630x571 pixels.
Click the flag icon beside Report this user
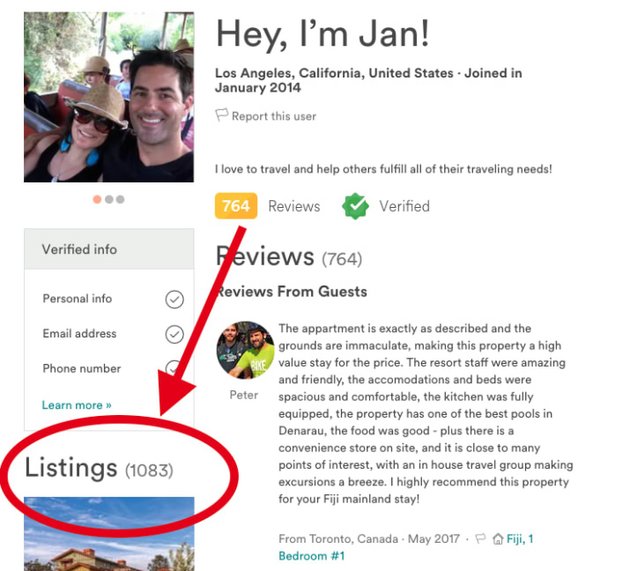click(x=222, y=116)
